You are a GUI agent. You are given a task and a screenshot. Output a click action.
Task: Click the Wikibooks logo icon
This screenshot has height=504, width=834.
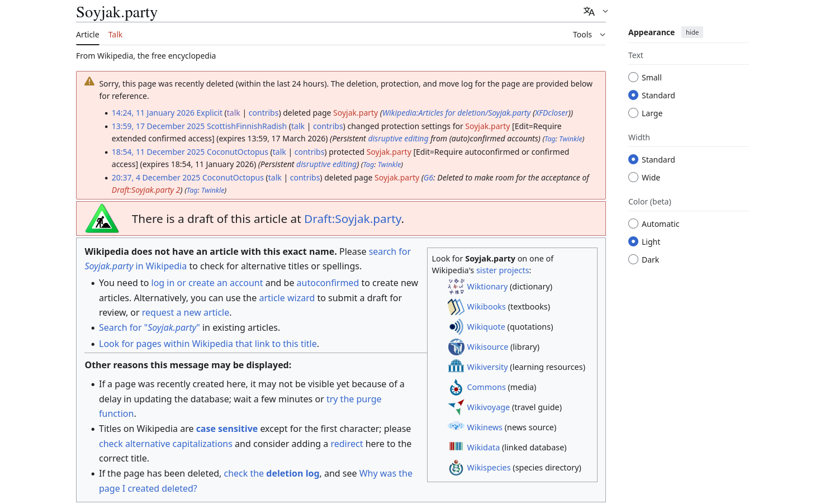click(x=456, y=307)
